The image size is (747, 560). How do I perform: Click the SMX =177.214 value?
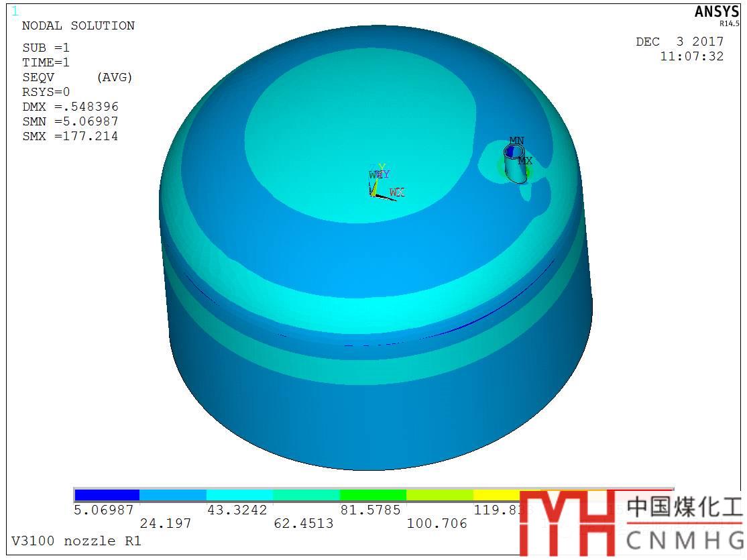(x=70, y=136)
